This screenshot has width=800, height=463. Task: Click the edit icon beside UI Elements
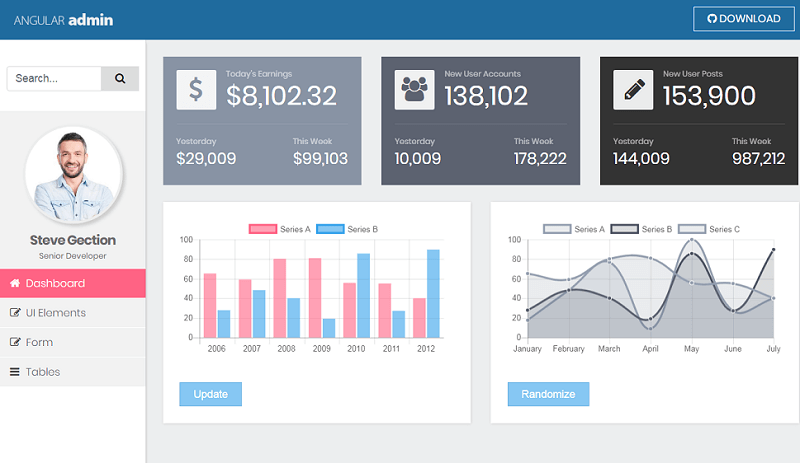[15, 313]
